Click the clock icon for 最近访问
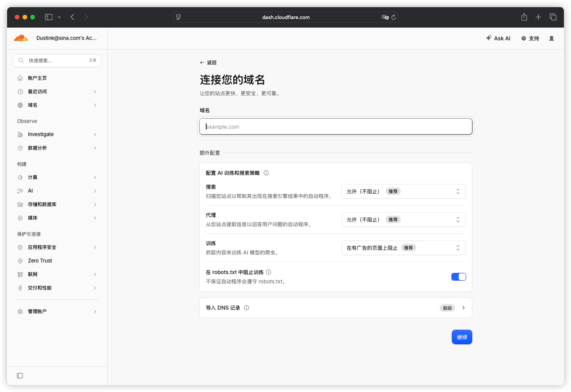571x392 pixels. 20,92
